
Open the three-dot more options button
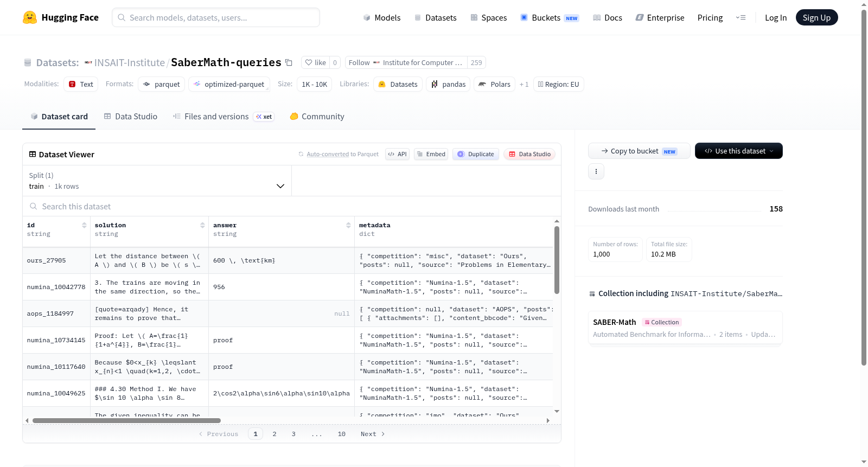click(x=596, y=171)
